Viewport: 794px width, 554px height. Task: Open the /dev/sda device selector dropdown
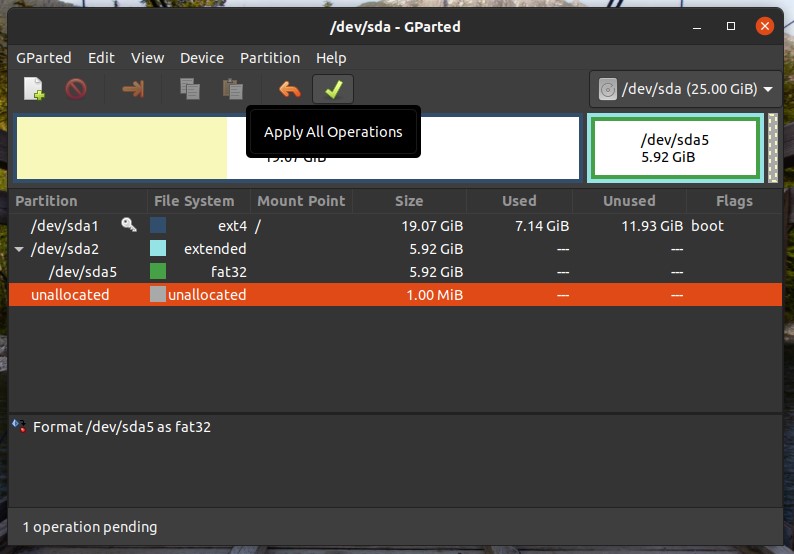pyautogui.click(x=685, y=90)
